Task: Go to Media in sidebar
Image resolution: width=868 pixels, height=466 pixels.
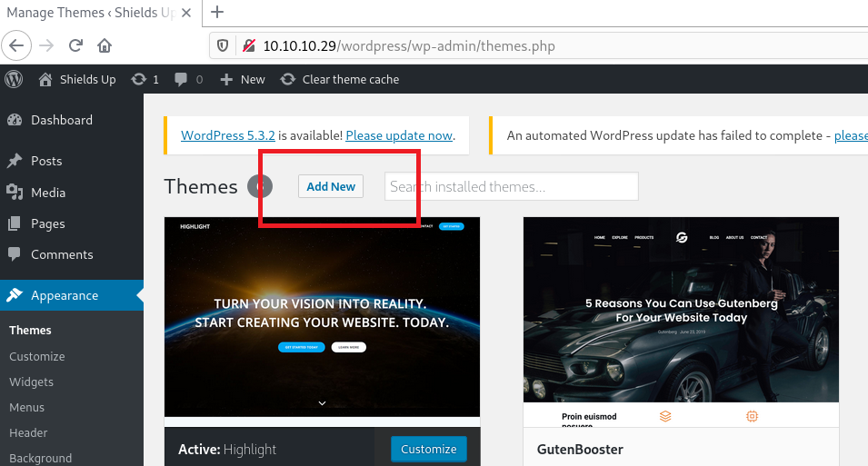Action: coord(48,192)
